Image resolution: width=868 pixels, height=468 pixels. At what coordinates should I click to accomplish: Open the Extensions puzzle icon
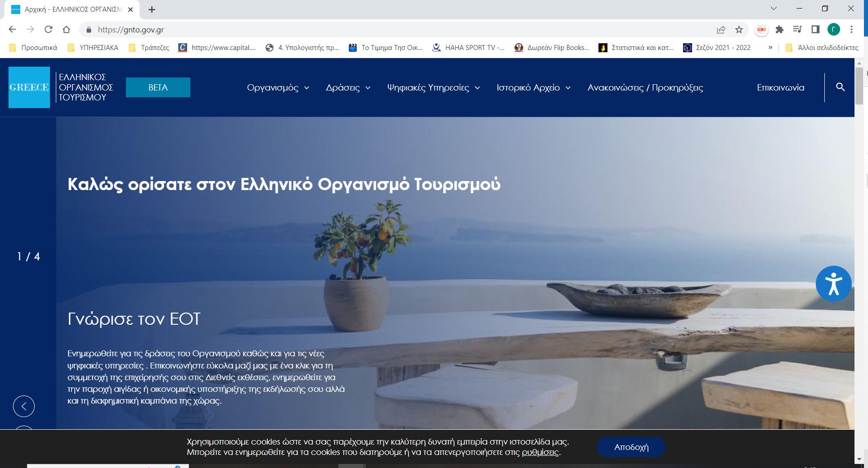pyautogui.click(x=779, y=30)
